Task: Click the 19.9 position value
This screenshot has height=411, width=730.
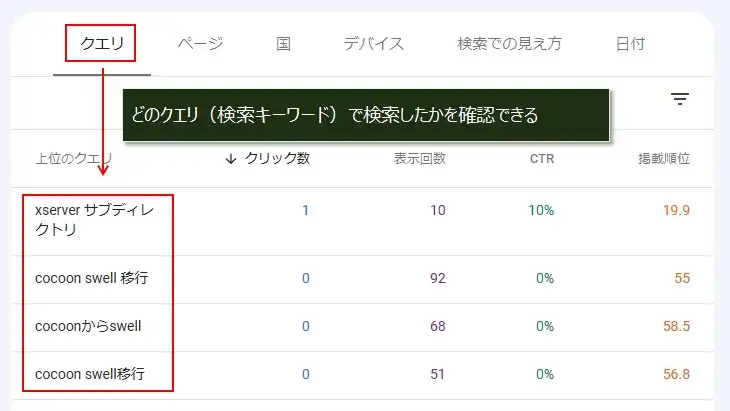Action: [x=676, y=210]
